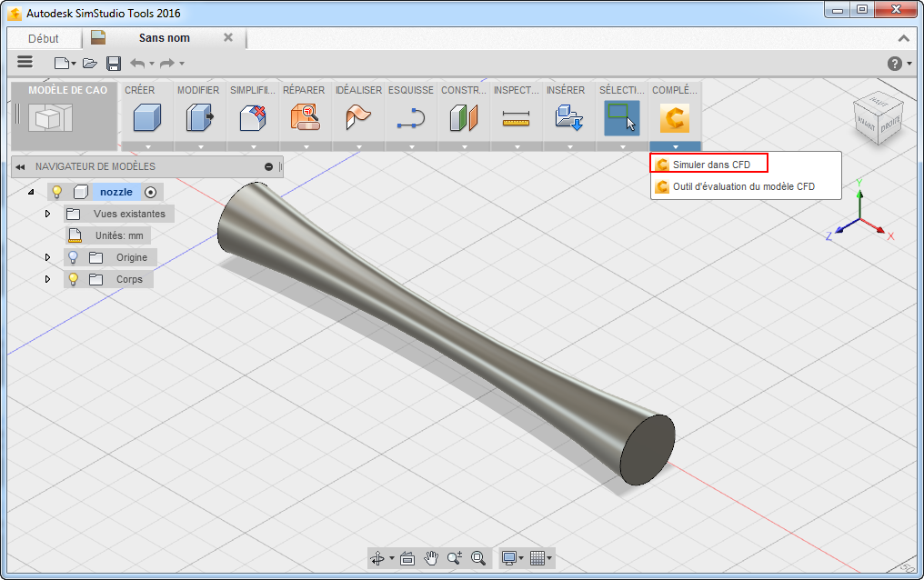
Task: Open the Inspecter dropdown arrow
Action: click(x=517, y=146)
